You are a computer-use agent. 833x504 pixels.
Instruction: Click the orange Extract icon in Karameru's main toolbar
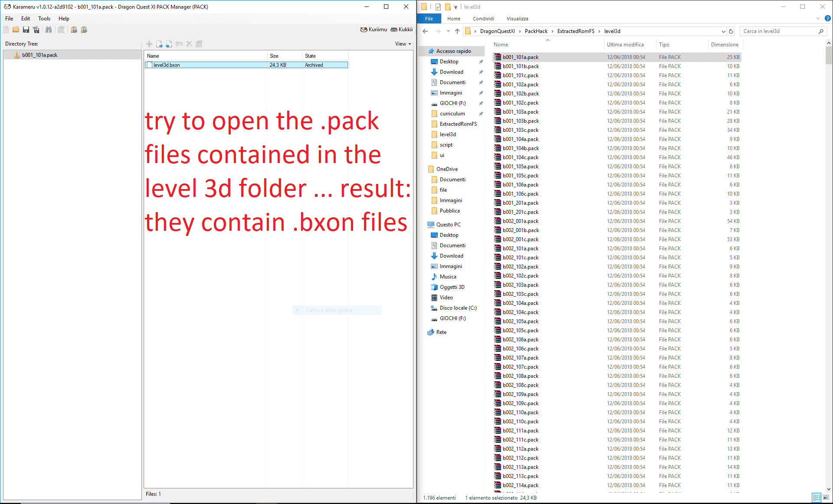click(74, 29)
